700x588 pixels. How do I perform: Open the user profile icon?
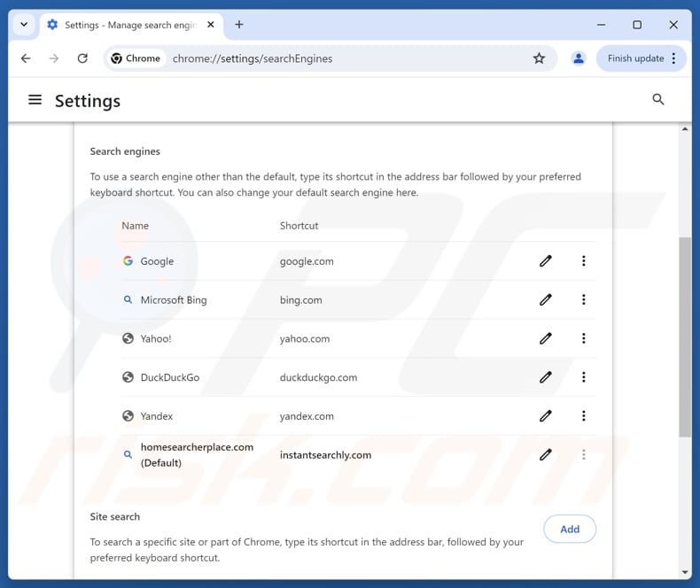click(579, 58)
